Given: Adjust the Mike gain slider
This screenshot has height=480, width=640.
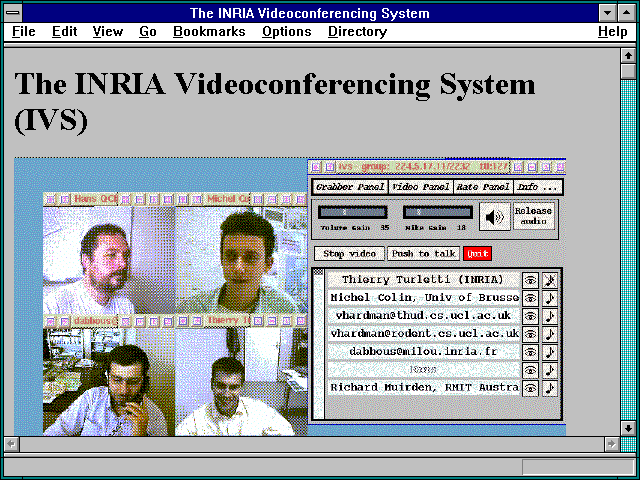Looking at the screenshot, I should (438, 212).
